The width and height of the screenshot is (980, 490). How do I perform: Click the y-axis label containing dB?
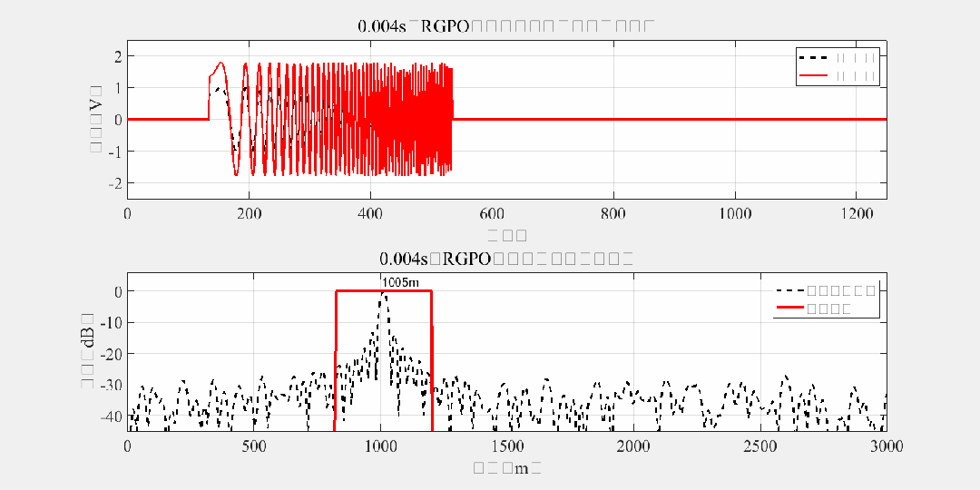point(88,351)
